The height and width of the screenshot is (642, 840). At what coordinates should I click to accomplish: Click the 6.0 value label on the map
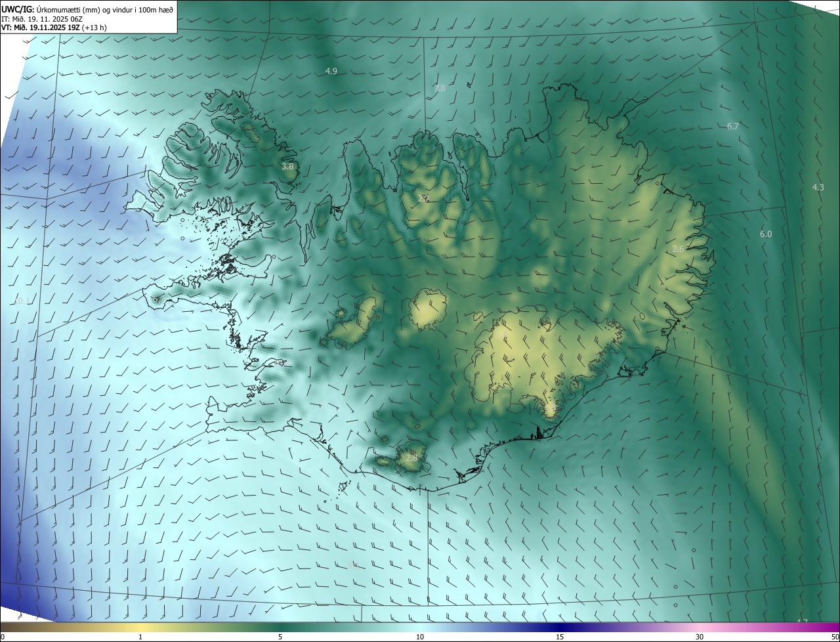pyautogui.click(x=766, y=234)
